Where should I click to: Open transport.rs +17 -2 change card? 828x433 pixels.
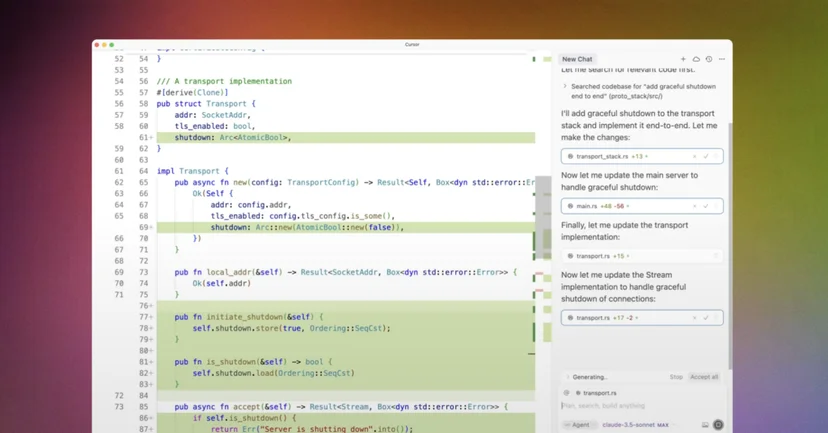[x=642, y=318]
